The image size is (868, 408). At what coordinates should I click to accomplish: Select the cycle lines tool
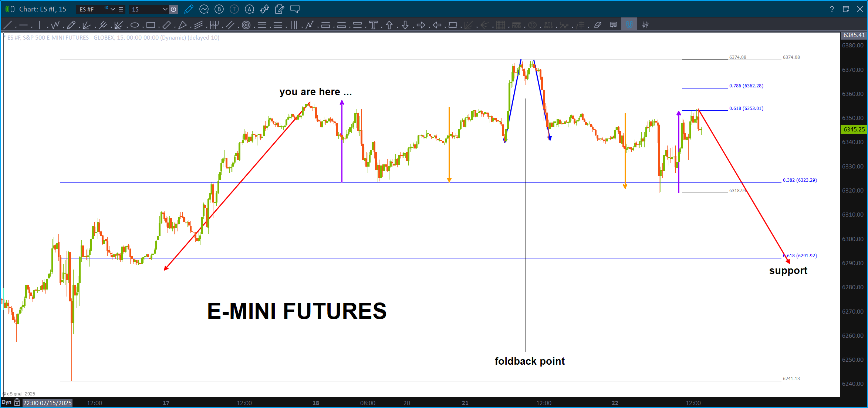214,25
